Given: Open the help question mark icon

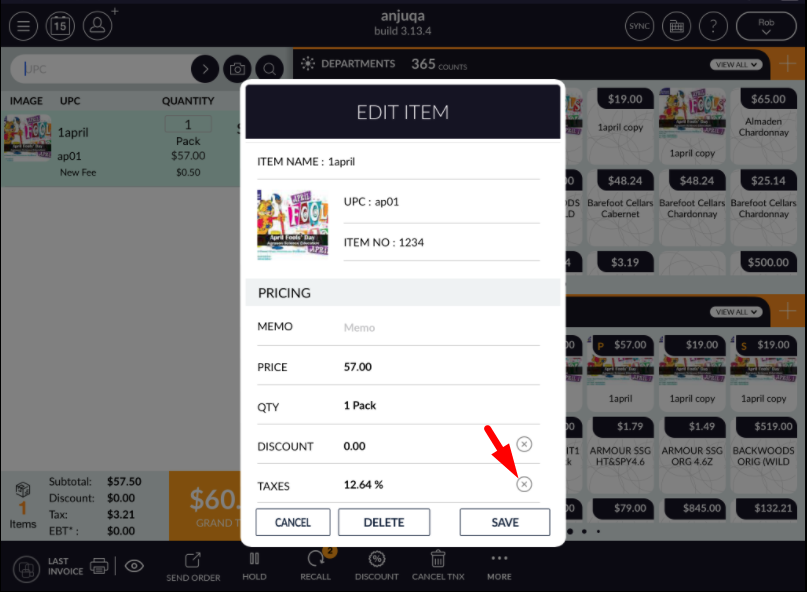Looking at the screenshot, I should point(713,26).
